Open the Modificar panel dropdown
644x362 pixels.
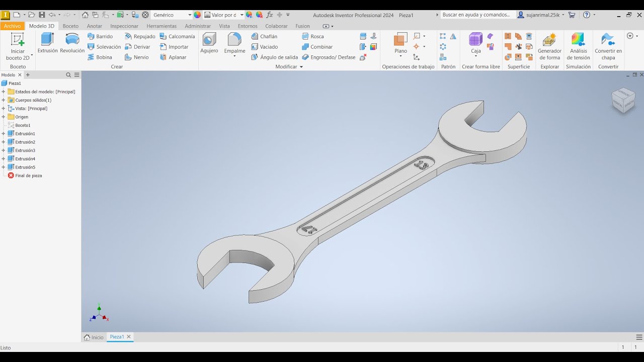coord(289,67)
